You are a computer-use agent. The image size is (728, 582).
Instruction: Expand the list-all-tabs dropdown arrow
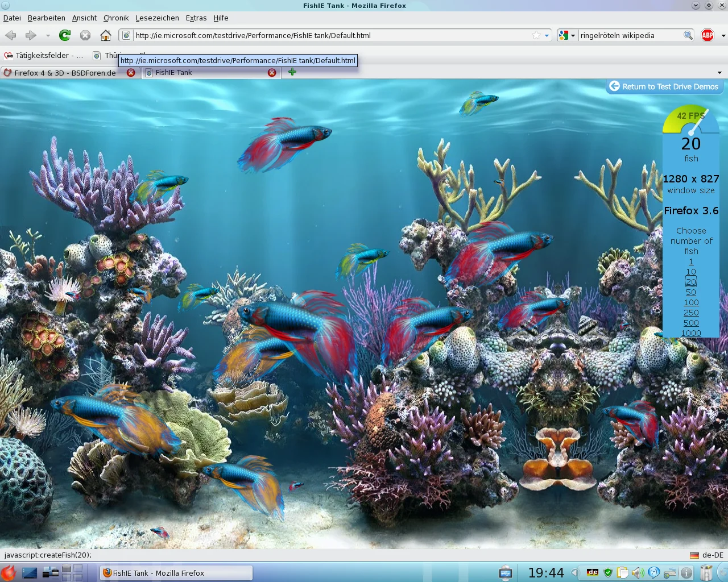[719, 73]
